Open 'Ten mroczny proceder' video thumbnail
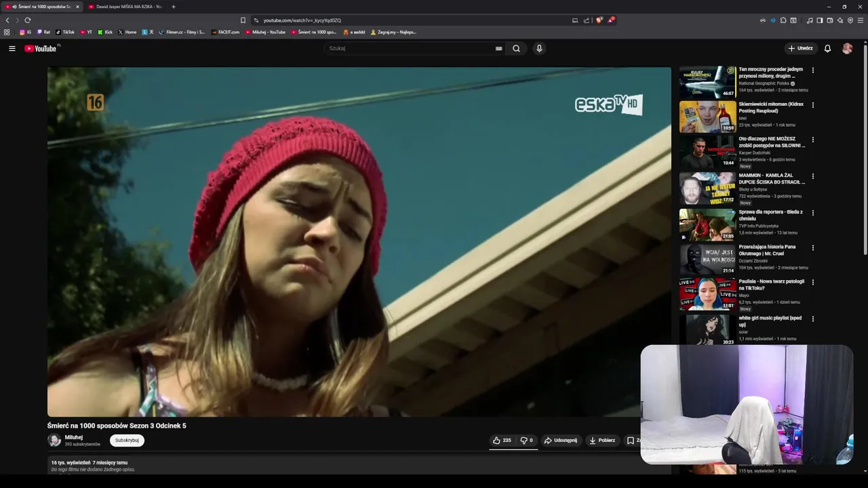Screen dimensions: 868x488 point(707,82)
